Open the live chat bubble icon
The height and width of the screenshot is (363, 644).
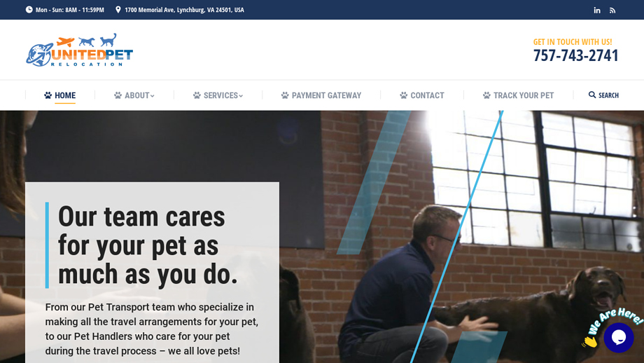point(619,338)
